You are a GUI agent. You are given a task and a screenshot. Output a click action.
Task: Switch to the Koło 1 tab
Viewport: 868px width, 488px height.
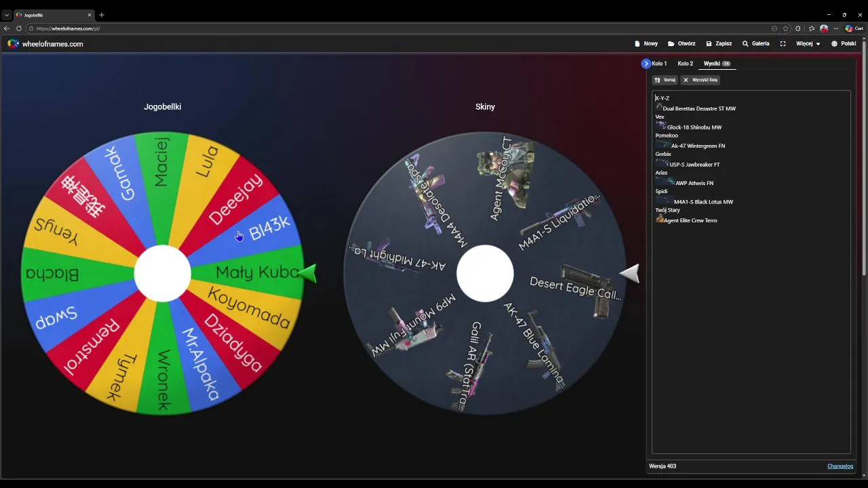659,64
